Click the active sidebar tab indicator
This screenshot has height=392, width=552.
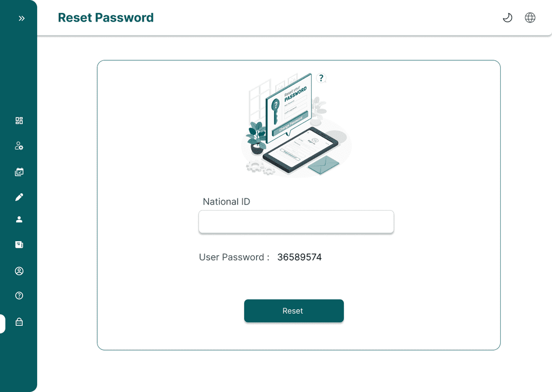tap(3, 324)
